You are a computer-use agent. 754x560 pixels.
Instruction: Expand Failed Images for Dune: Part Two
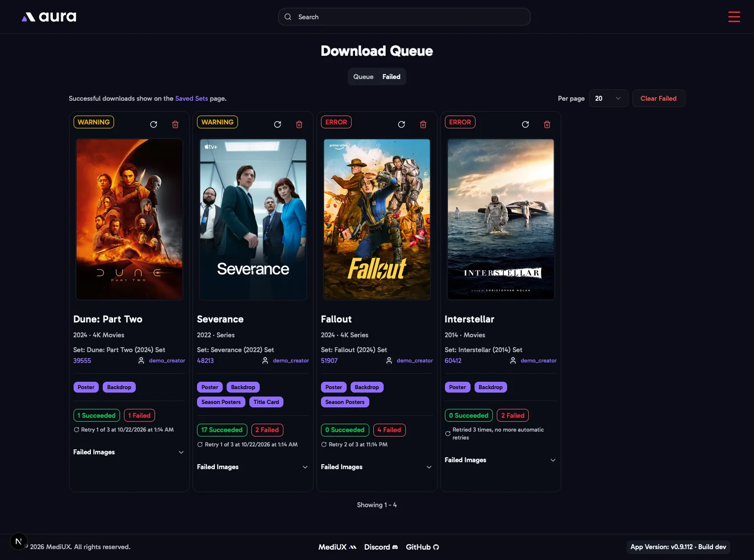click(129, 452)
